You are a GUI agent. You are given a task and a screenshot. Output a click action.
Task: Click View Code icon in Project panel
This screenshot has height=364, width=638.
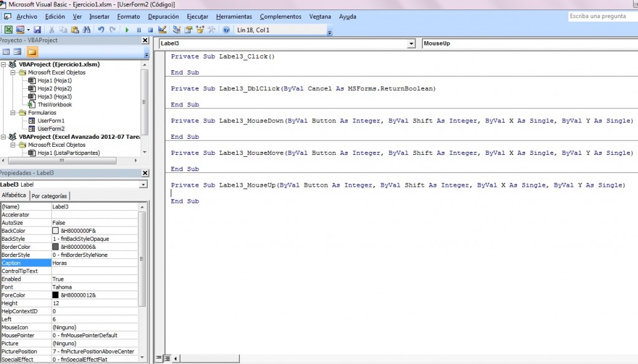point(6,52)
